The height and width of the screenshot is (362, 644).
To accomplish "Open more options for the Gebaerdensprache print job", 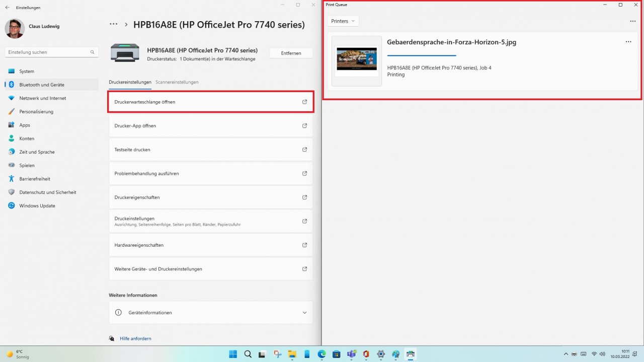I will click(628, 42).
